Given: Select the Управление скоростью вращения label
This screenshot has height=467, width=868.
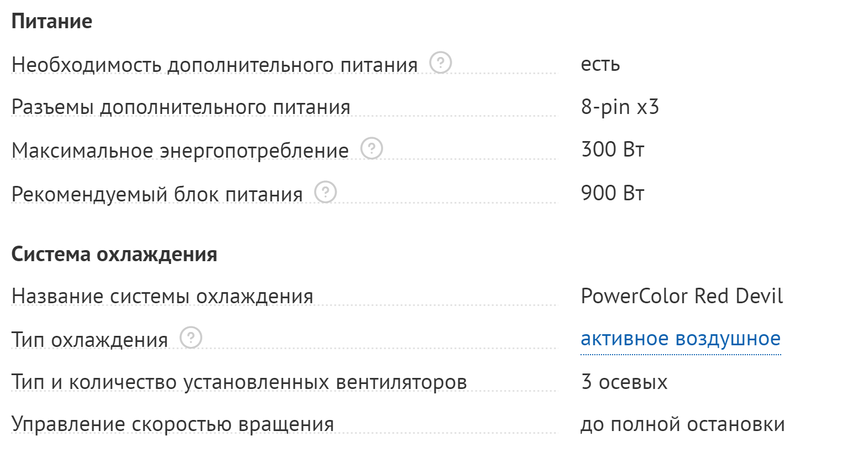Looking at the screenshot, I should [172, 424].
